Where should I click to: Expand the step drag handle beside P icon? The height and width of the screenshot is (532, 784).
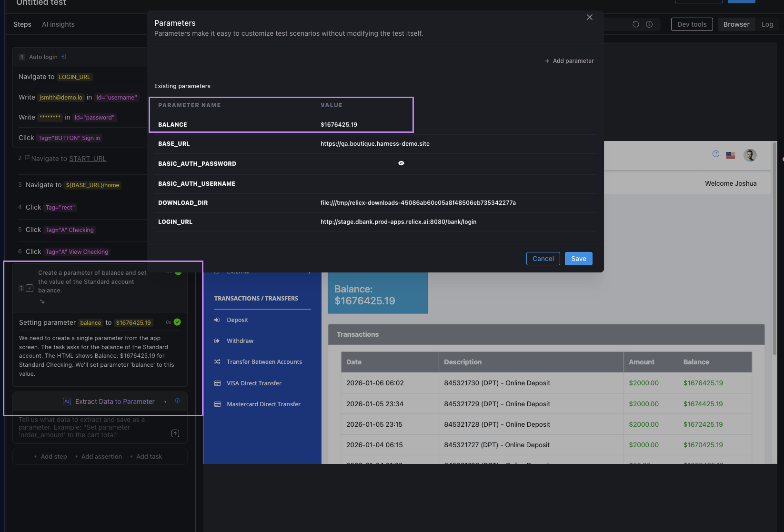pos(21,288)
